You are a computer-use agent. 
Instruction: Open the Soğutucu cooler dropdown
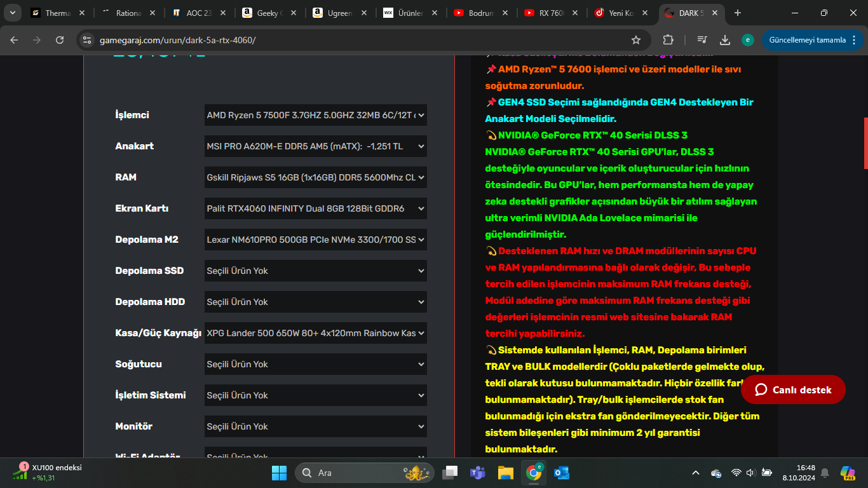coord(316,364)
